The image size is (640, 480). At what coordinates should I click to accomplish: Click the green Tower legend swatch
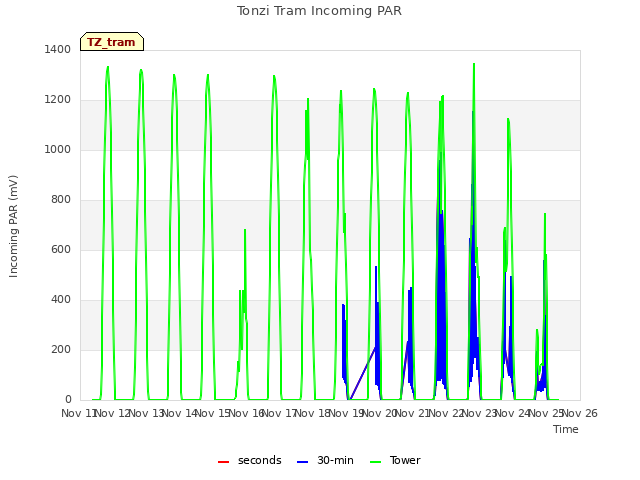point(376,462)
